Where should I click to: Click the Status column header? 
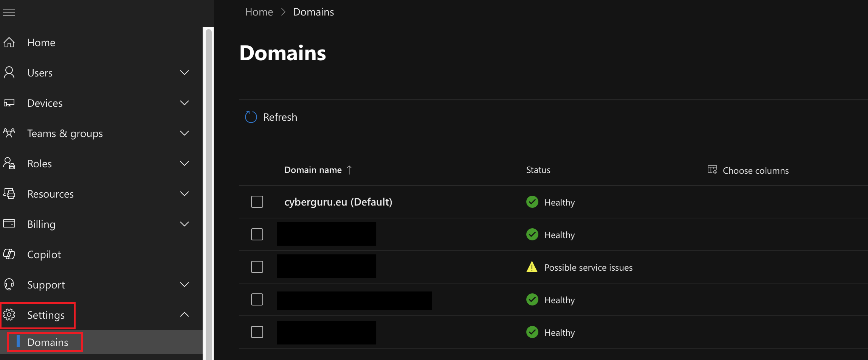538,170
